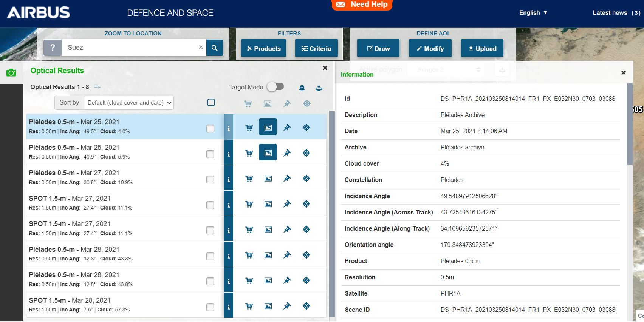The image size is (644, 322).
Task: Open Latest news (3)
Action: coord(616,13)
